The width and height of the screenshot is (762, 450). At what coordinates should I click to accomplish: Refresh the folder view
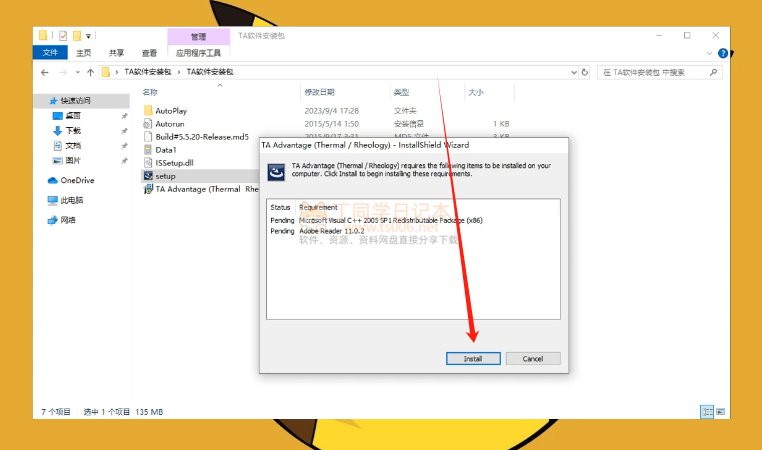585,72
